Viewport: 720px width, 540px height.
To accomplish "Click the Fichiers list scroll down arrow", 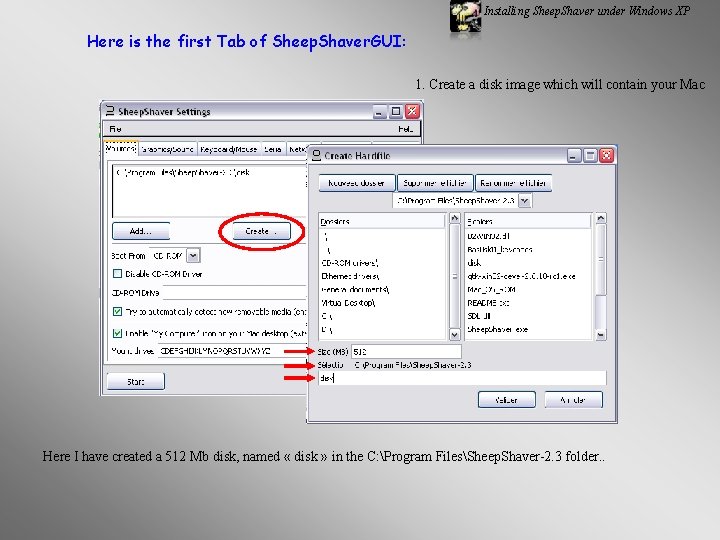I will [601, 336].
